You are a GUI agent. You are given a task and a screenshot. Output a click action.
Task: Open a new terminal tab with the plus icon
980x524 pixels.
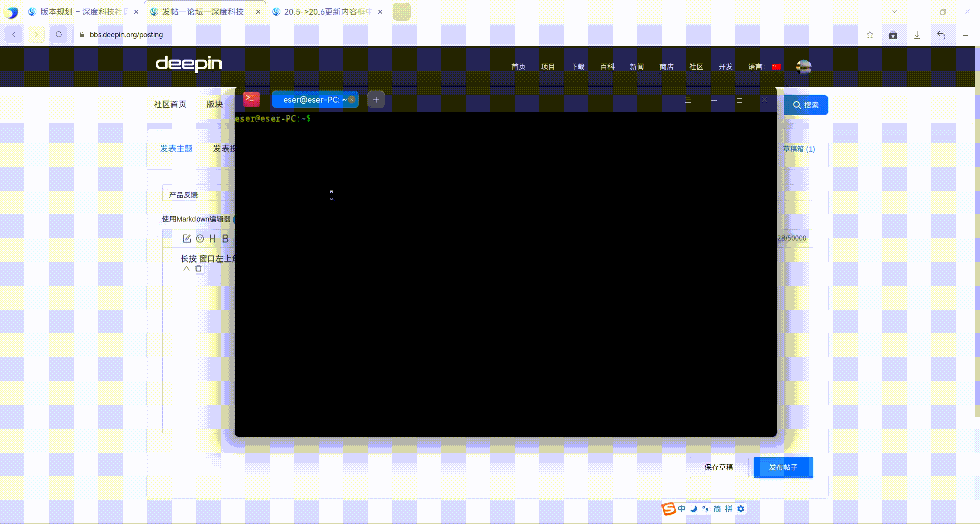tap(376, 99)
